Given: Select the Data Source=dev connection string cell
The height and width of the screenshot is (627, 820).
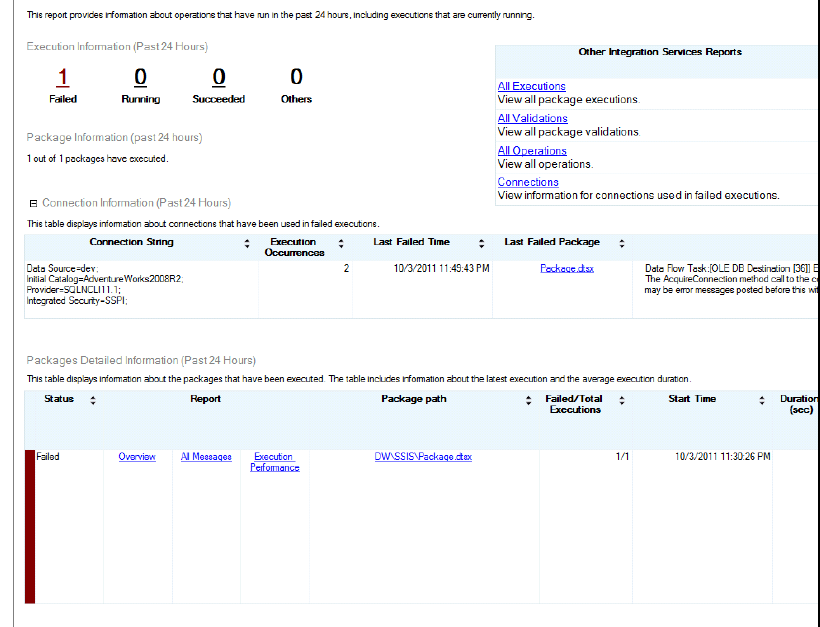Looking at the screenshot, I should click(x=141, y=289).
